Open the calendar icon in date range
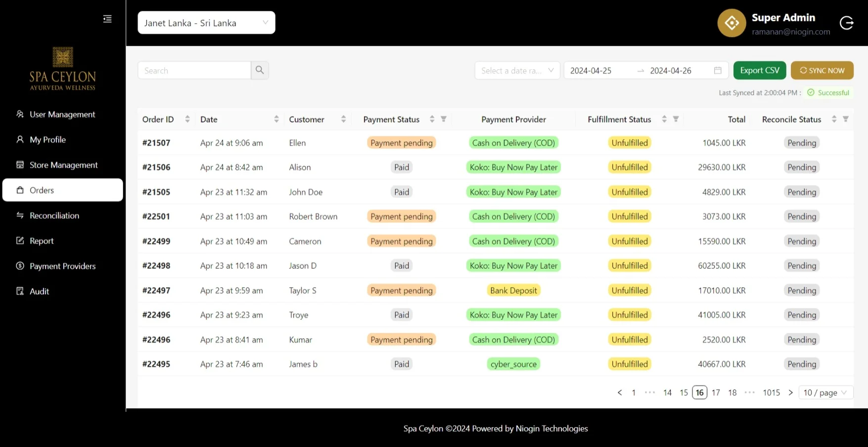 tap(718, 70)
